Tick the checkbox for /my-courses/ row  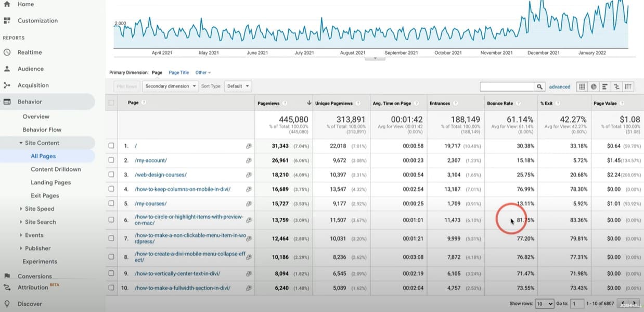111,203
